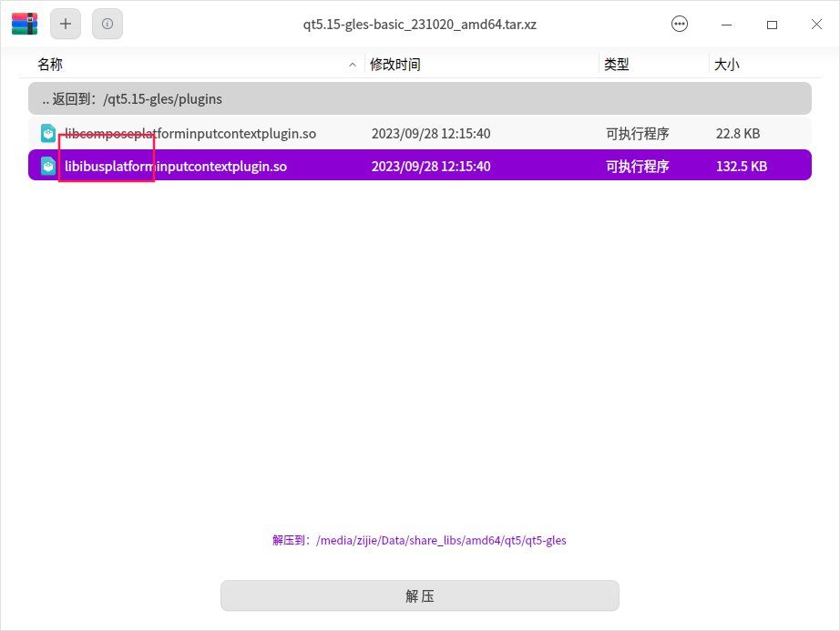
Task: Toggle sort order arrow in name column
Action: coord(353,65)
